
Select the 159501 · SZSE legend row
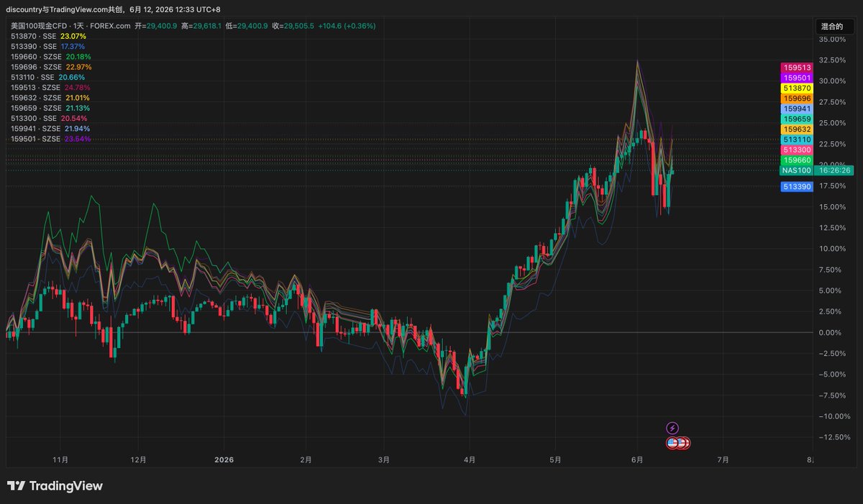pos(51,139)
